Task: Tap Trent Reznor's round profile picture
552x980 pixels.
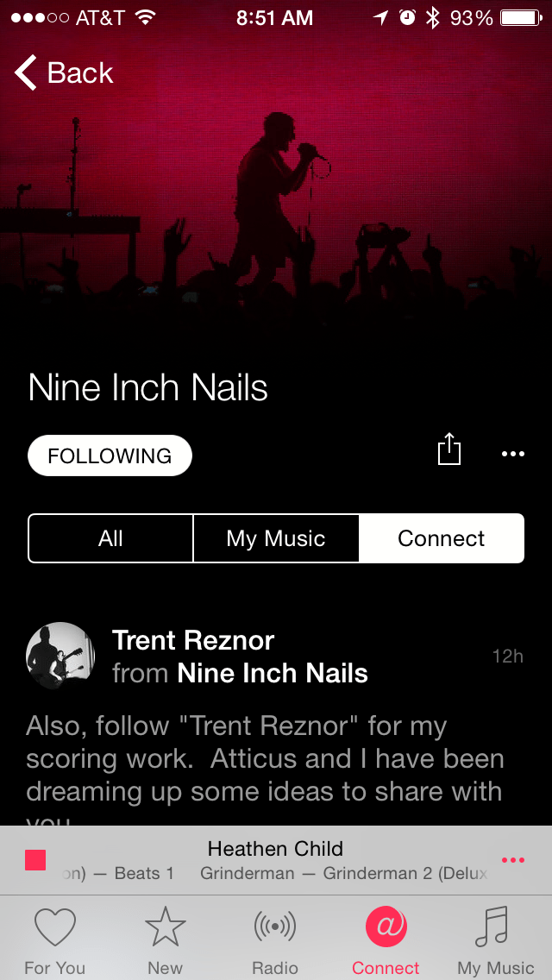Action: point(60,656)
